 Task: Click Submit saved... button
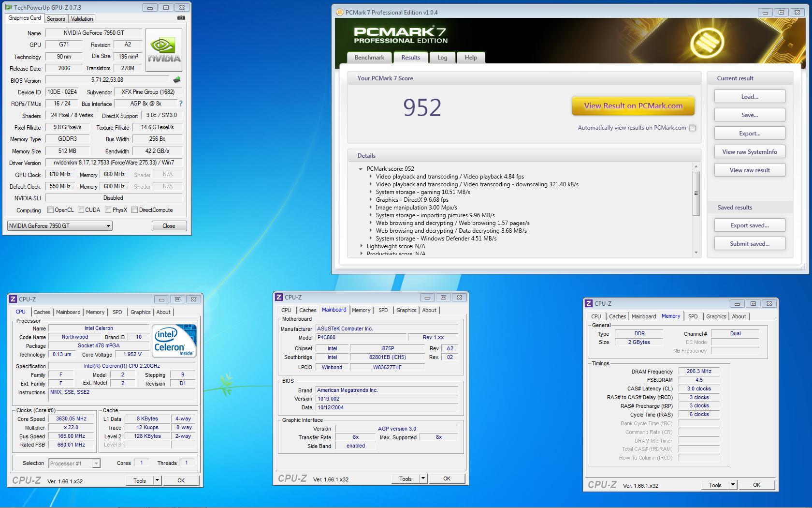(x=750, y=244)
